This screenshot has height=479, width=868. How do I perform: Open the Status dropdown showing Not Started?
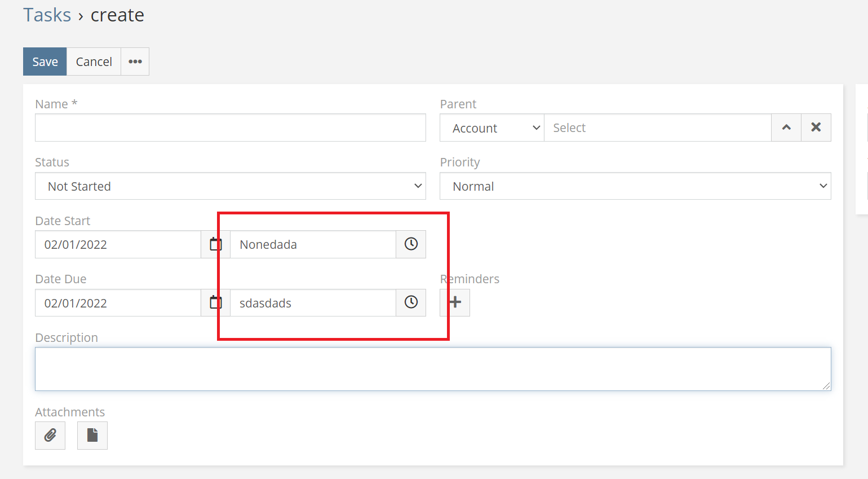(230, 186)
